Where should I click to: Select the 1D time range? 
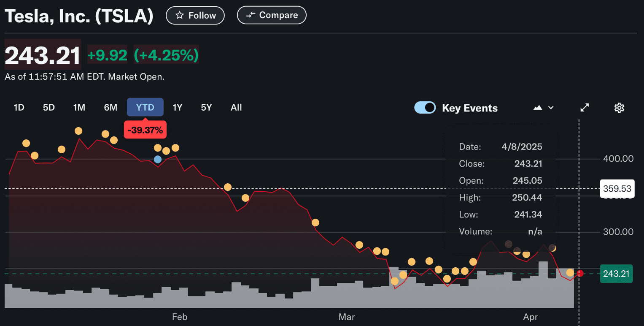point(19,108)
